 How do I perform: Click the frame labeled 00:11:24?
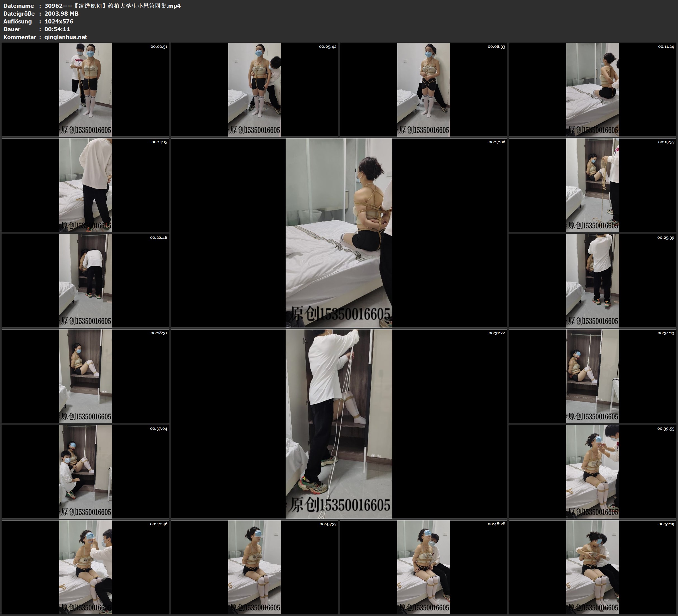[592, 89]
